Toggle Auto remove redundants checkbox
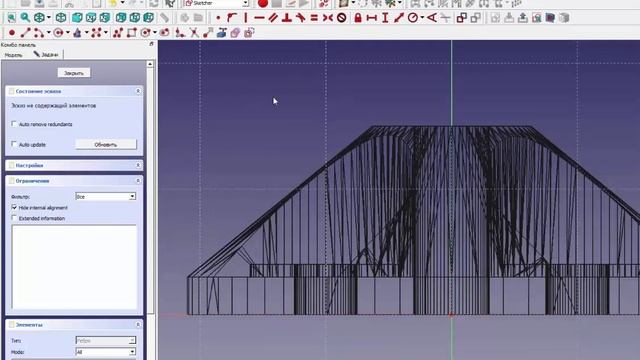 tap(14, 124)
